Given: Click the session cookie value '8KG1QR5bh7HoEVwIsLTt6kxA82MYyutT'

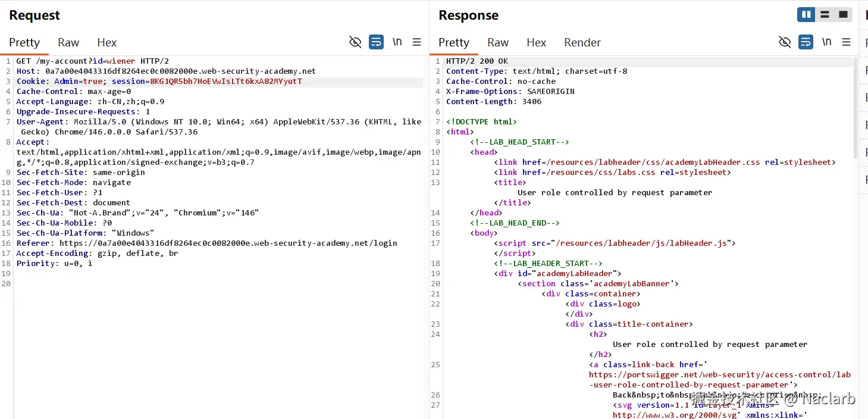Looking at the screenshot, I should pyautogui.click(x=225, y=81).
